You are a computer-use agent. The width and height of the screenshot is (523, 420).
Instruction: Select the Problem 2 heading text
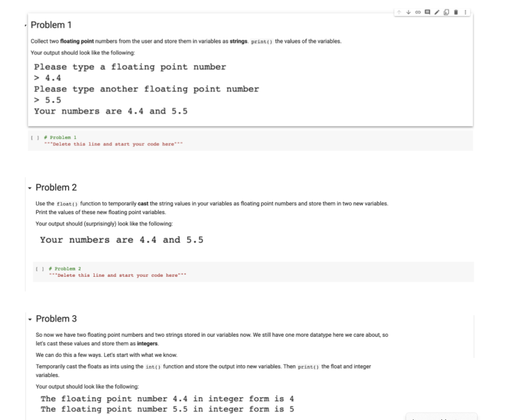pos(56,188)
